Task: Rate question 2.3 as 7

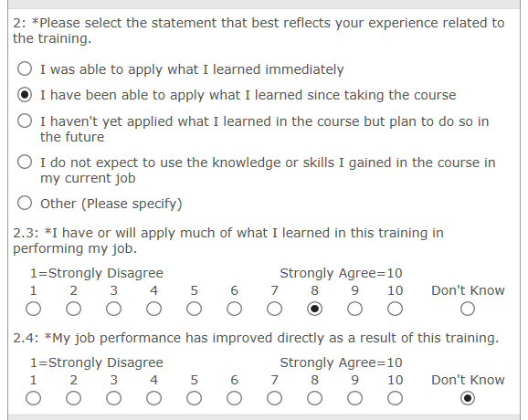Action: pos(274,309)
